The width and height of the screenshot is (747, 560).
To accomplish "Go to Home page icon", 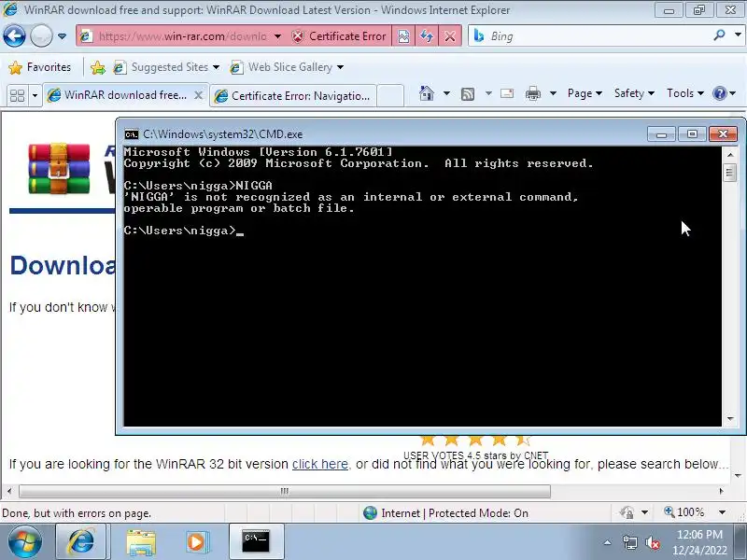I will coord(427,93).
